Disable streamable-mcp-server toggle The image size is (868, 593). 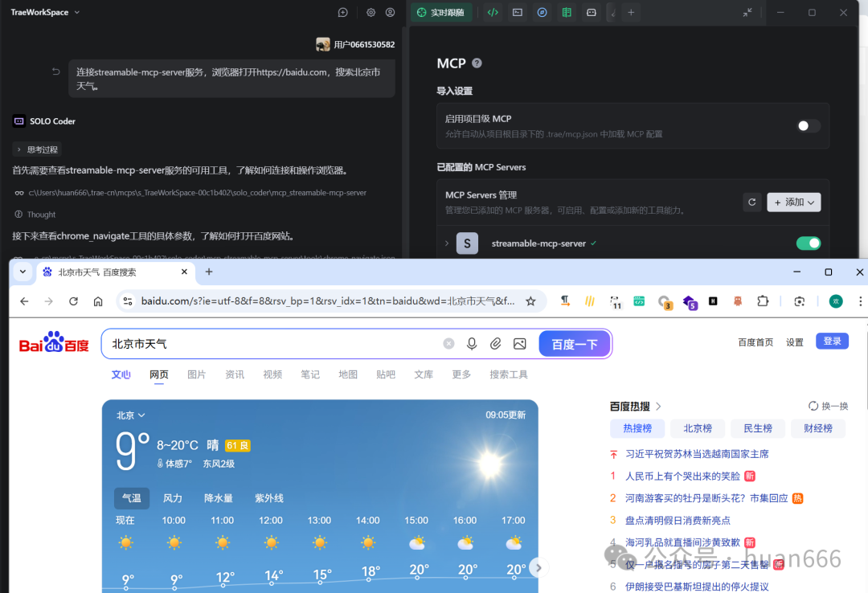click(809, 243)
